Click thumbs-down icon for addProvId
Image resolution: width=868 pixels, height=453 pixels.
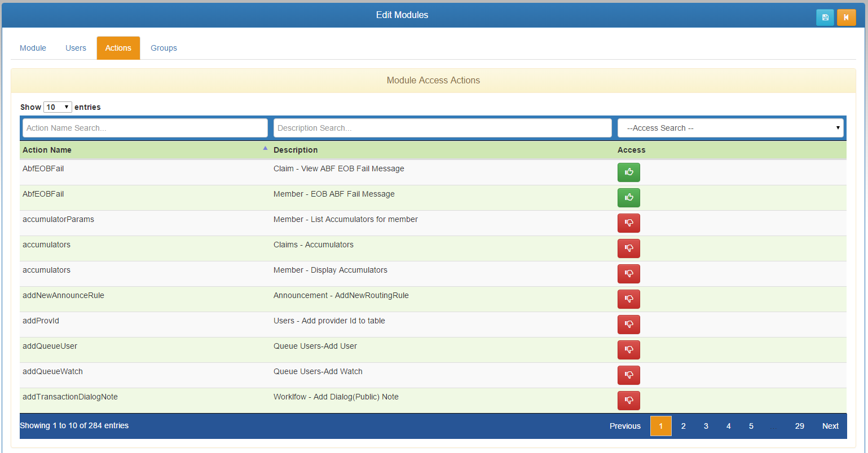coord(628,325)
